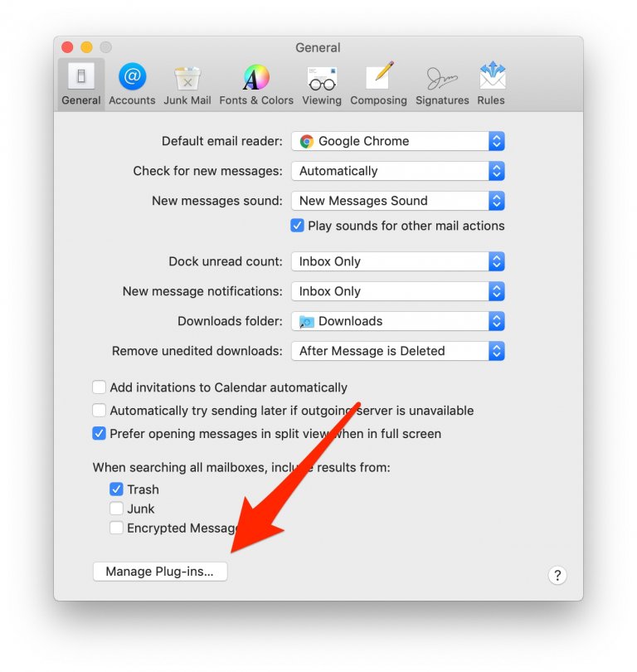Open Rules preferences envelope icon
Screen dimensions: 637x672
[x=492, y=75]
